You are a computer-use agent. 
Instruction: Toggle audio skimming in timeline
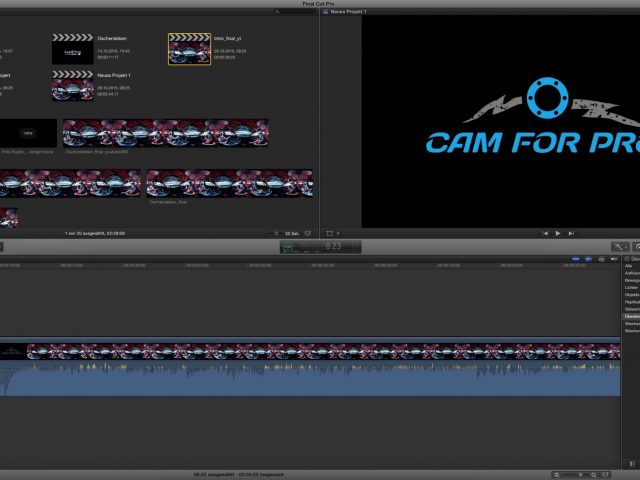588,259
